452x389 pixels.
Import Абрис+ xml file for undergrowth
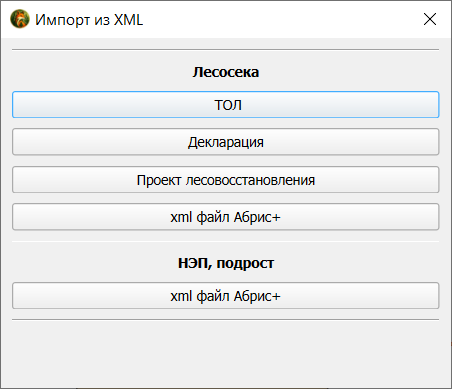click(226, 296)
